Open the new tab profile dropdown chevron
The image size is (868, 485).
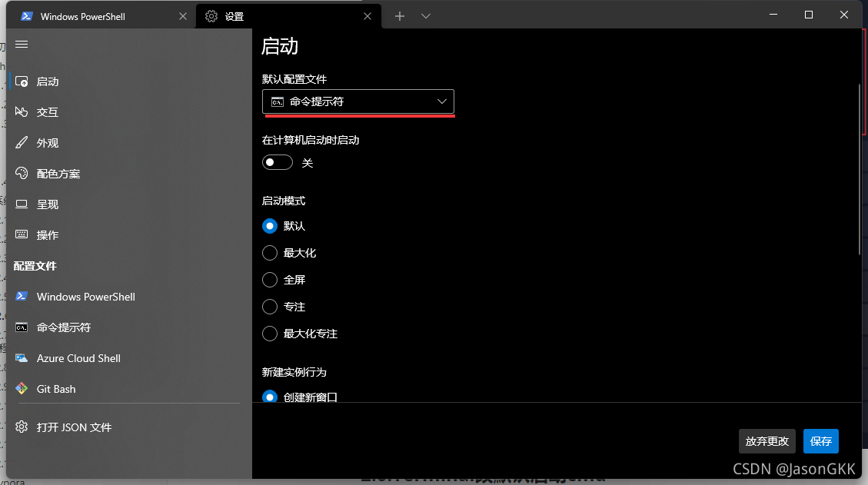[x=426, y=17]
